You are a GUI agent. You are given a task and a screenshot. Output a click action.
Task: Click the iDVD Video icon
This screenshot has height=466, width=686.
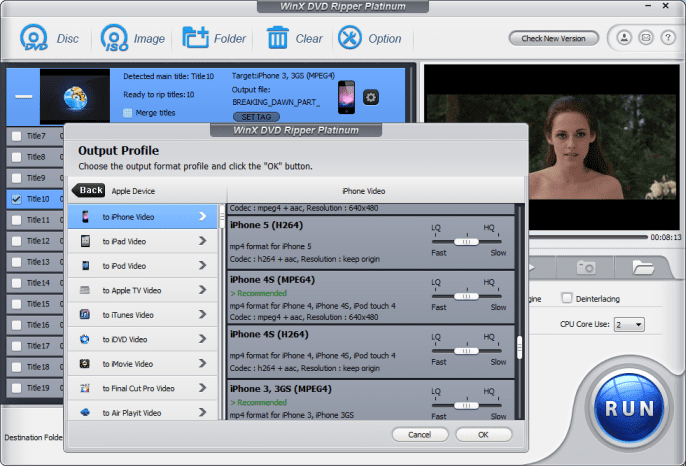(x=85, y=339)
